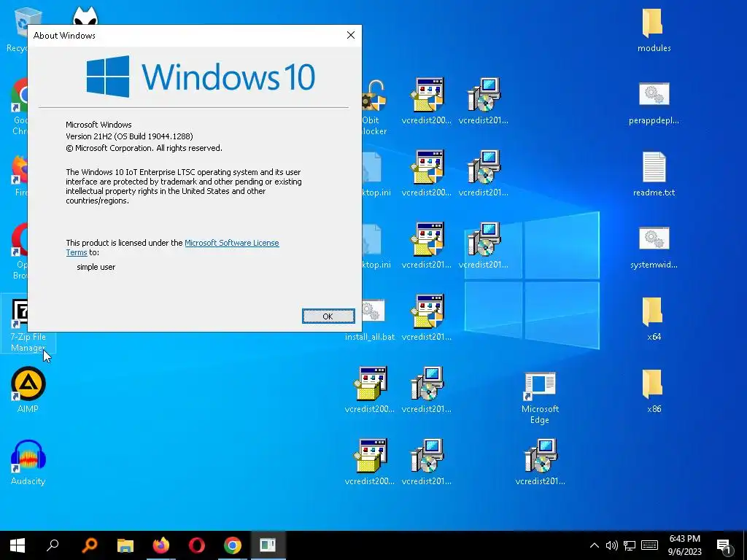Click the Version 21H2 OS Build text
This screenshot has height=560, width=747.
[x=129, y=136]
